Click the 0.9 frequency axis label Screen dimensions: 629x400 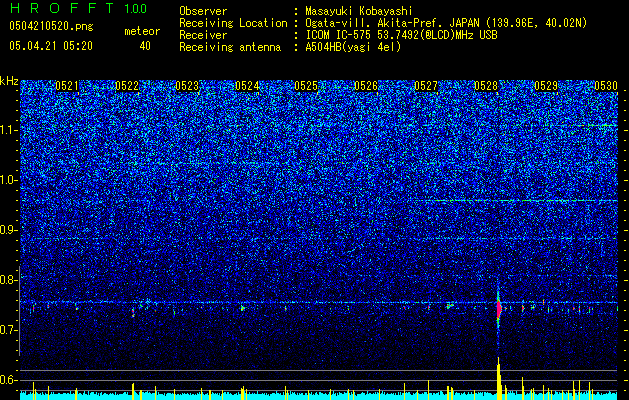(8, 230)
